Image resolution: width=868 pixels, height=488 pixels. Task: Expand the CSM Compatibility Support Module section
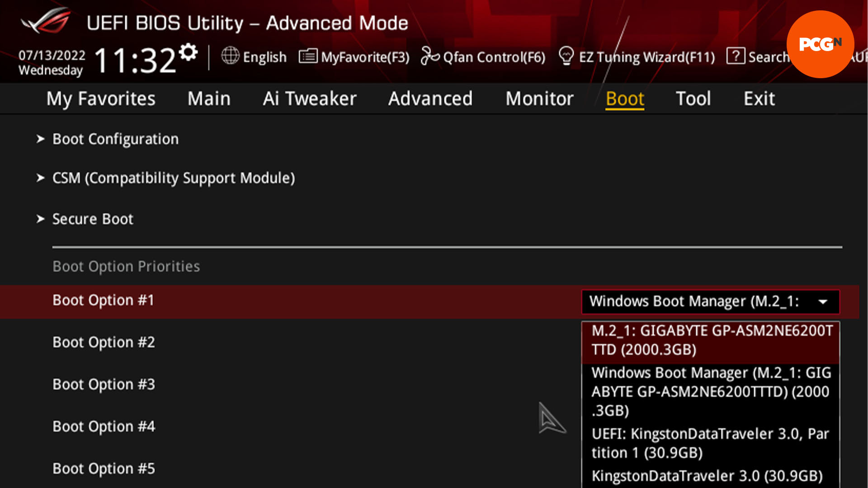174,178
